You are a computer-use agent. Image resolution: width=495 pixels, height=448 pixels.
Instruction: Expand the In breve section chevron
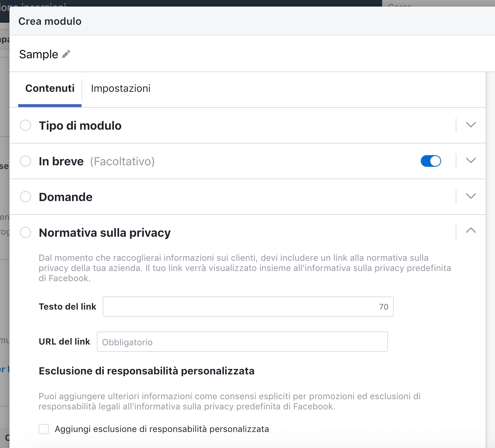(471, 161)
